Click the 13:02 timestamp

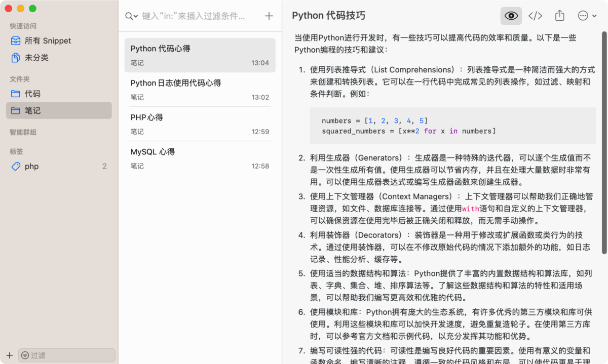(x=260, y=97)
